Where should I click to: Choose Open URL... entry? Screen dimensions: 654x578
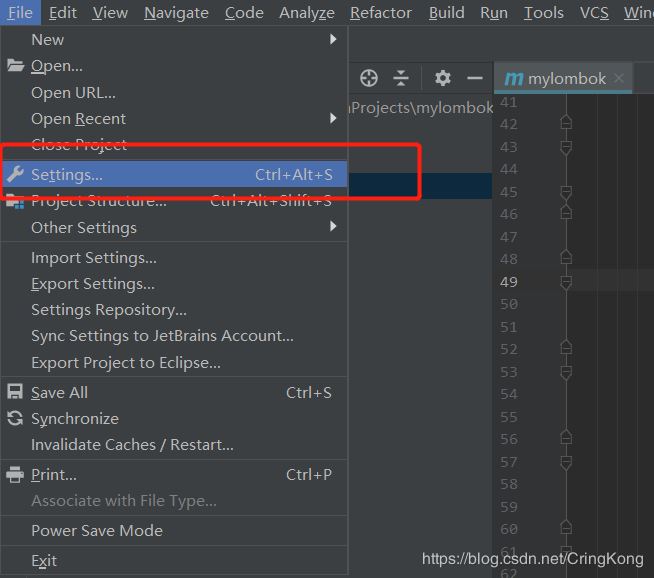174,93
